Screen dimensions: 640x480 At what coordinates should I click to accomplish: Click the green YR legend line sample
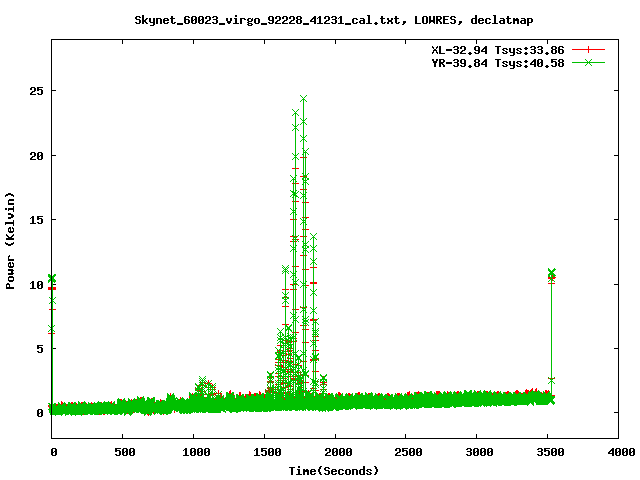[588, 62]
